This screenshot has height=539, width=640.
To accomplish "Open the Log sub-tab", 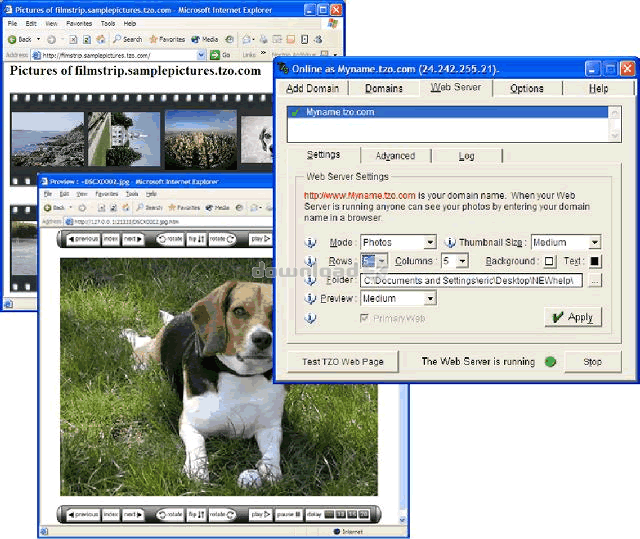I will click(x=467, y=156).
